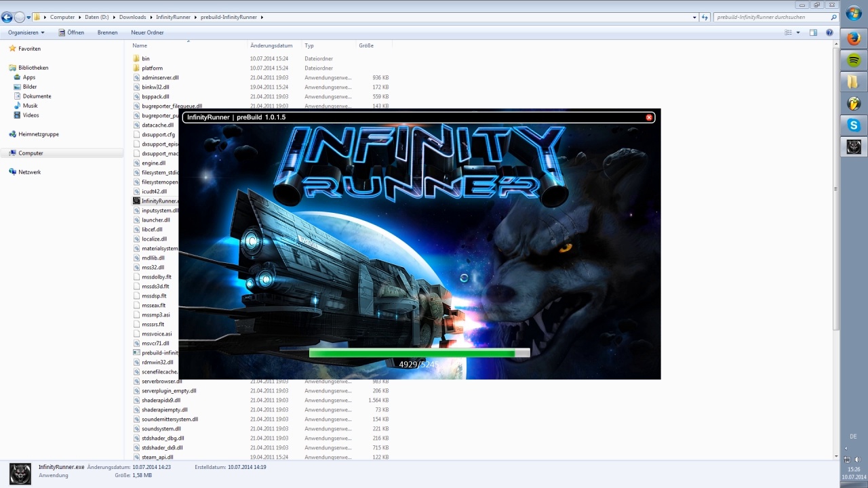This screenshot has height=488, width=868.
Task: Open the address bar history dropdown
Action: [694, 17]
